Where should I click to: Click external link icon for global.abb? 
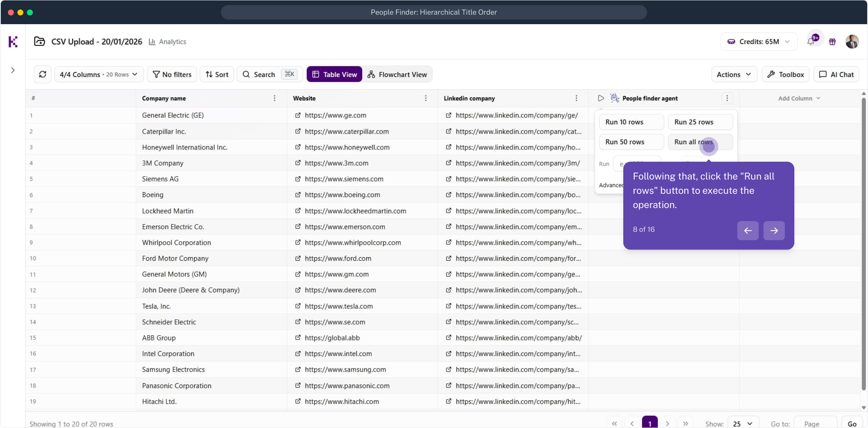(298, 338)
